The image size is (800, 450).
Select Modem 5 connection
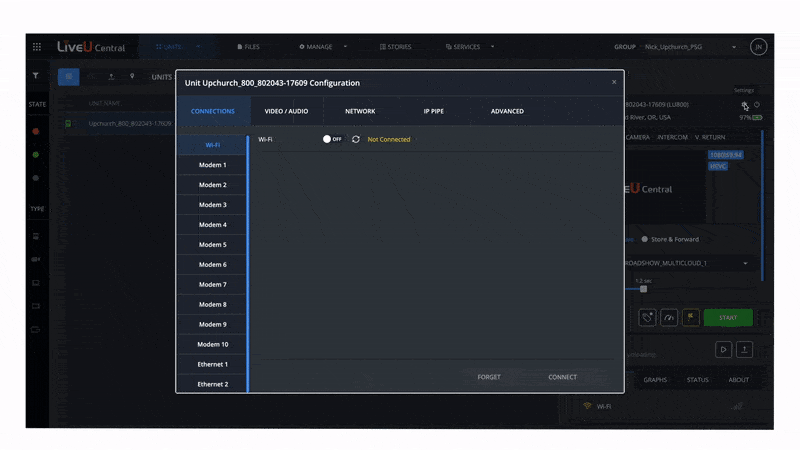coord(212,244)
